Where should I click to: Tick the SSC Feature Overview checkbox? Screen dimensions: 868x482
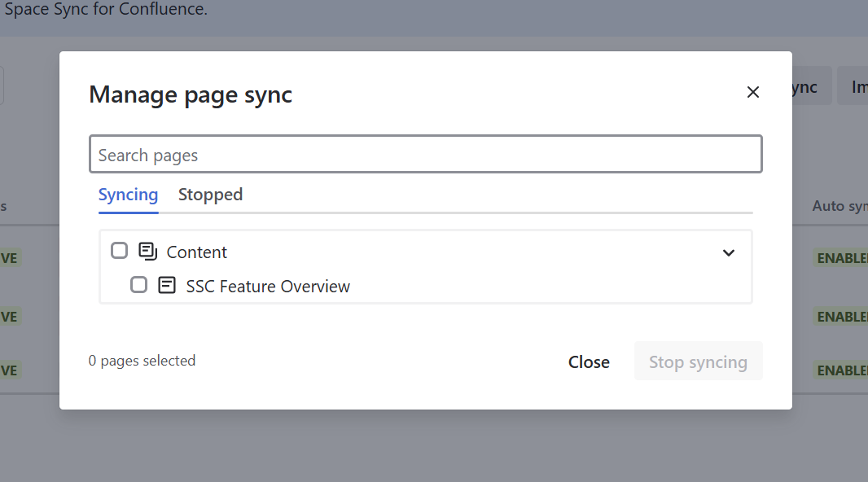(x=139, y=285)
